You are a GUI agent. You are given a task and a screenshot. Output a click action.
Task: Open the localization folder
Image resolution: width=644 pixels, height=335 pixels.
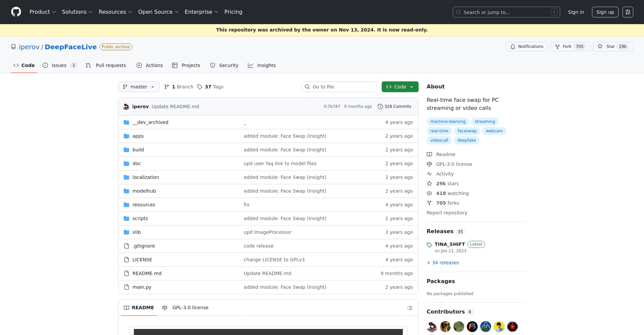coord(146,177)
